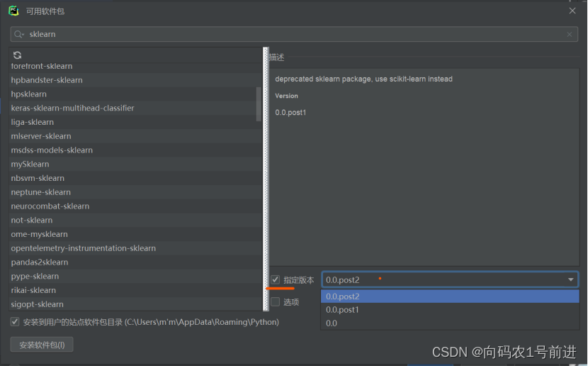Select rikai-sklearn package
Screen dimensions: 588x366
click(135, 290)
